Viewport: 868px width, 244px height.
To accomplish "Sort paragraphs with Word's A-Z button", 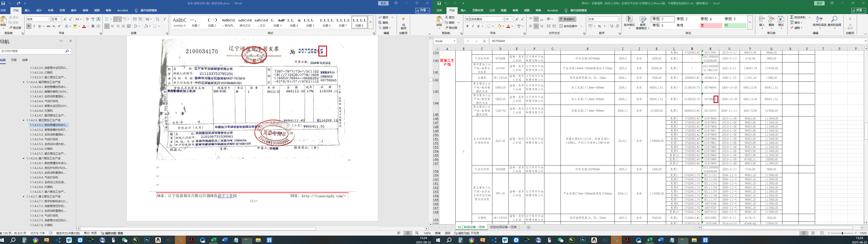I will pos(158,19).
